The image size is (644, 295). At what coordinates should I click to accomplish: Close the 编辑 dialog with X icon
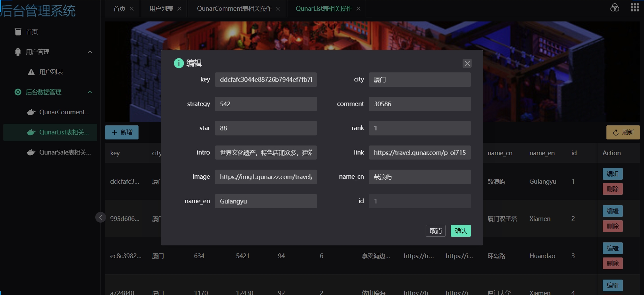point(467,63)
